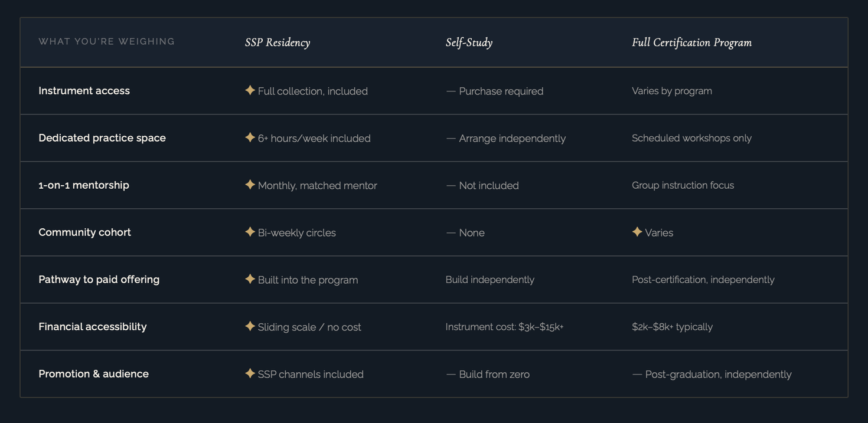Screen dimensions: 868x423
Task: Click the Instrument access row label
Action: click(x=84, y=91)
